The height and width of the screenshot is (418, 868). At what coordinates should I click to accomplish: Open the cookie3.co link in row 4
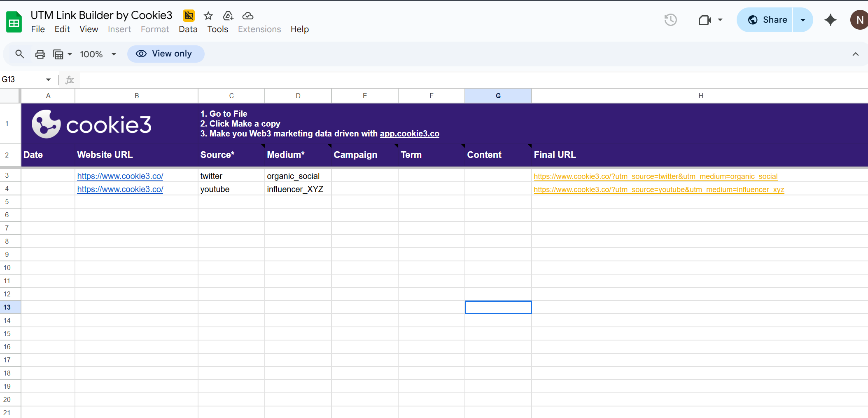tap(120, 189)
